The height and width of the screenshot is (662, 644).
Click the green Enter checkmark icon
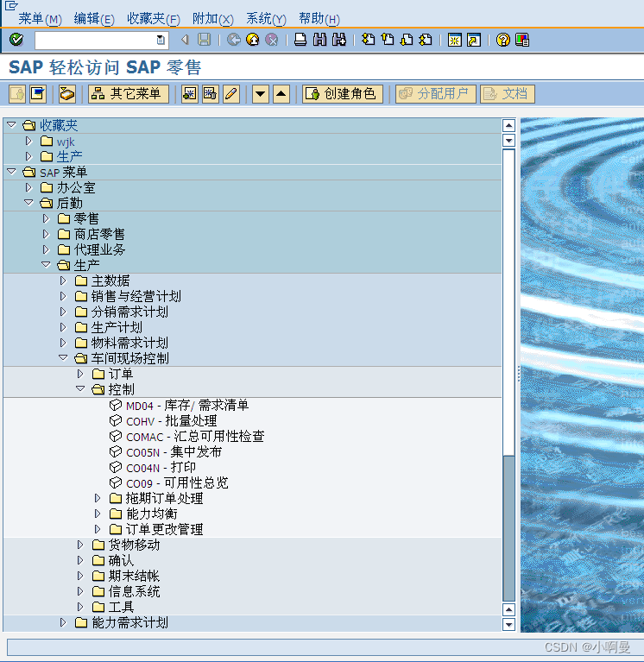click(x=16, y=40)
